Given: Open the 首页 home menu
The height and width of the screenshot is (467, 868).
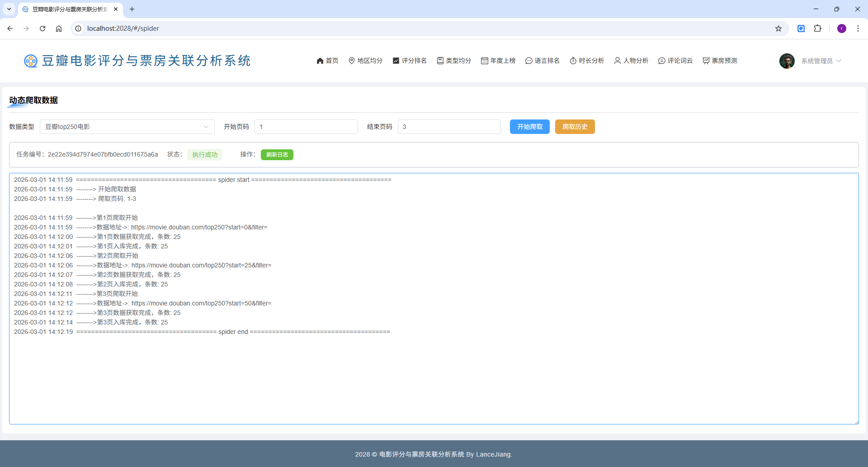Looking at the screenshot, I should tap(327, 61).
